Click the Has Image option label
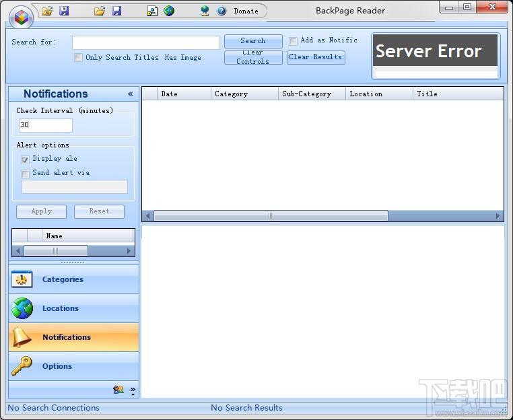Screen dimensions: 513x420 pyautogui.click(x=183, y=58)
